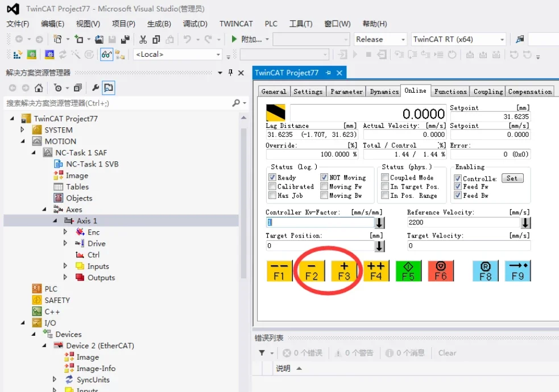Open the Release configuration dropdown
Image resolution: width=559 pixels, height=392 pixels.
[380, 39]
